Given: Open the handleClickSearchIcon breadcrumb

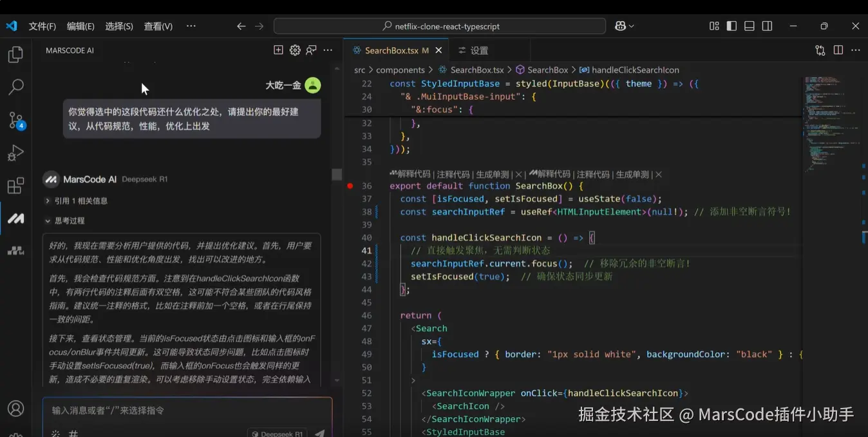Looking at the screenshot, I should tap(629, 70).
